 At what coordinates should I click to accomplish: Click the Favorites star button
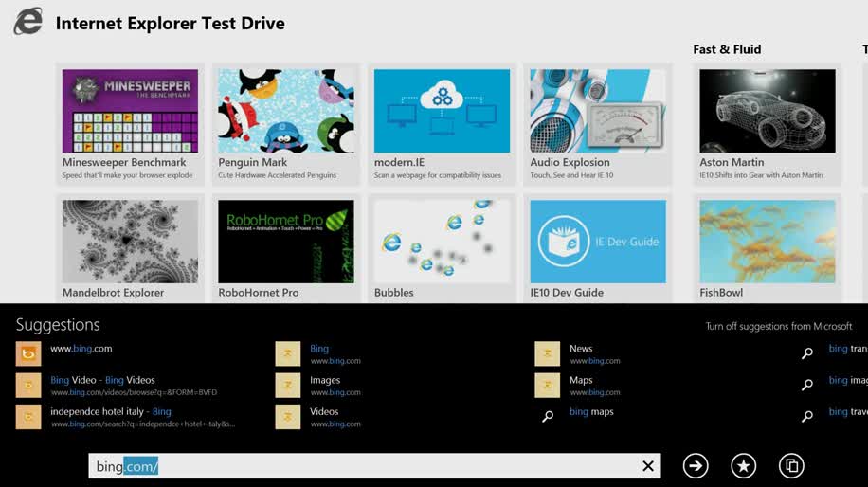pos(744,466)
